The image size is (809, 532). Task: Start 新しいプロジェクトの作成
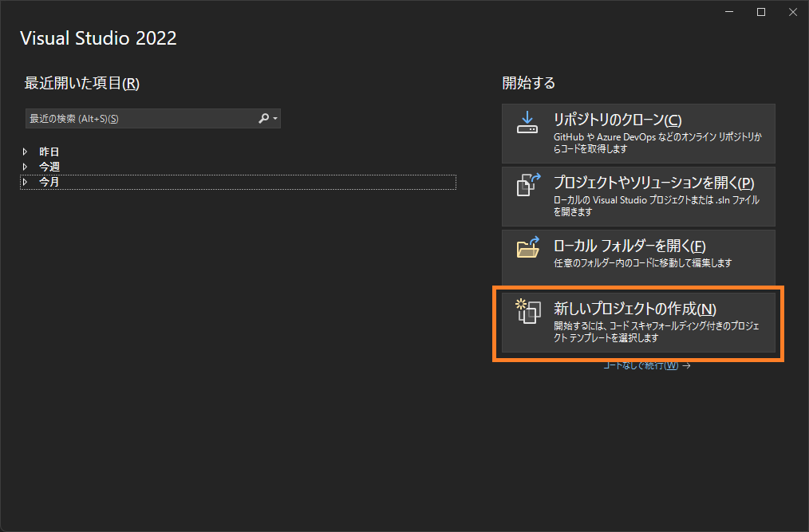638,323
